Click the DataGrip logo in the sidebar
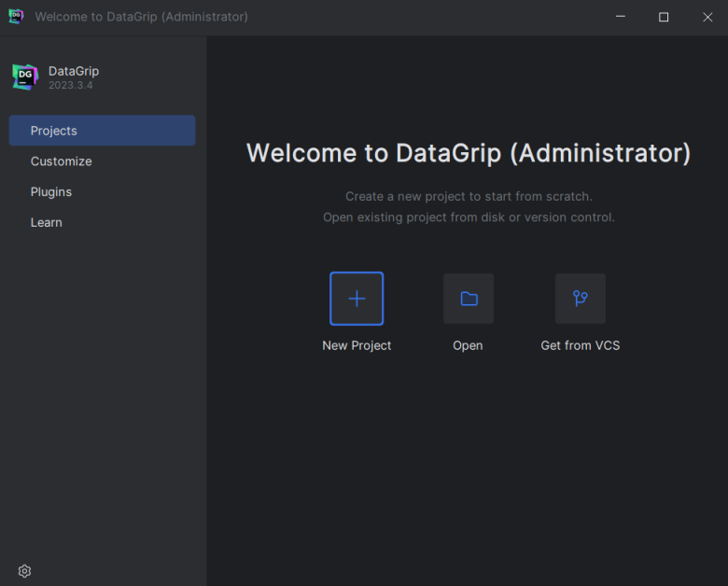728x586 pixels. coord(25,77)
